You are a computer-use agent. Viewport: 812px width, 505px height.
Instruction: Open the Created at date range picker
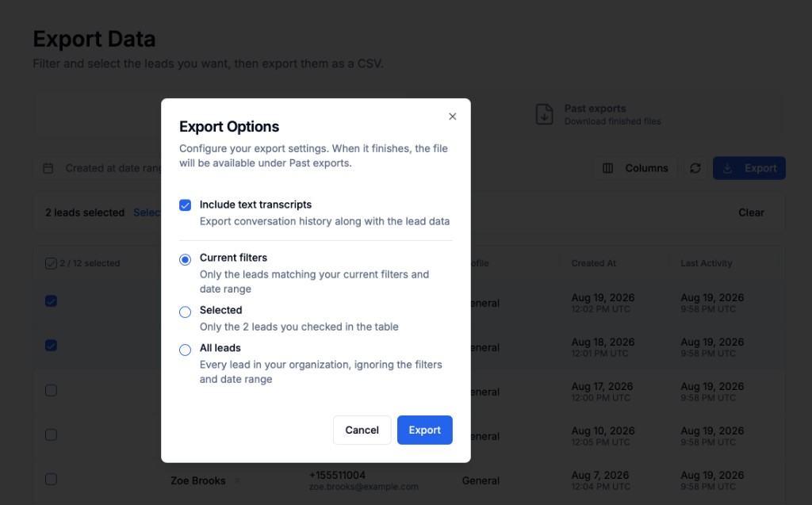[98, 168]
